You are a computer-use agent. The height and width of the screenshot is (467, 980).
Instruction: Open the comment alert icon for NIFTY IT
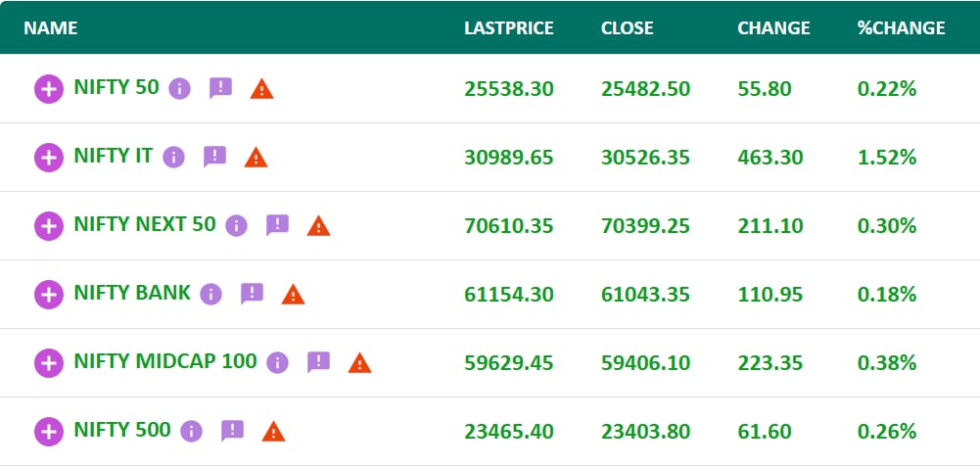coord(214,157)
